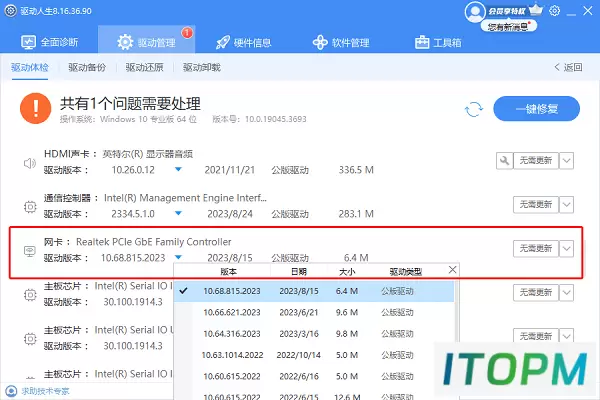Click 无需更新 button for HDMI声卡
Viewport: 600px width, 400px height.
[x=535, y=160]
